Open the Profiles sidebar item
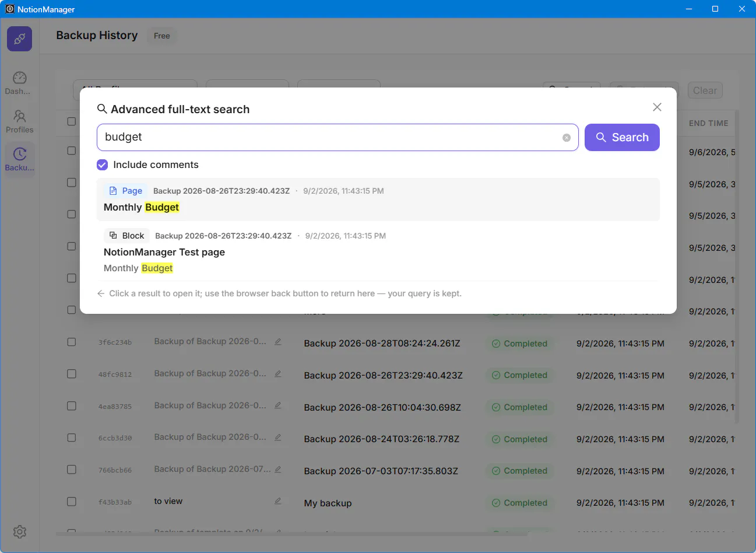The image size is (756, 553). click(x=19, y=121)
